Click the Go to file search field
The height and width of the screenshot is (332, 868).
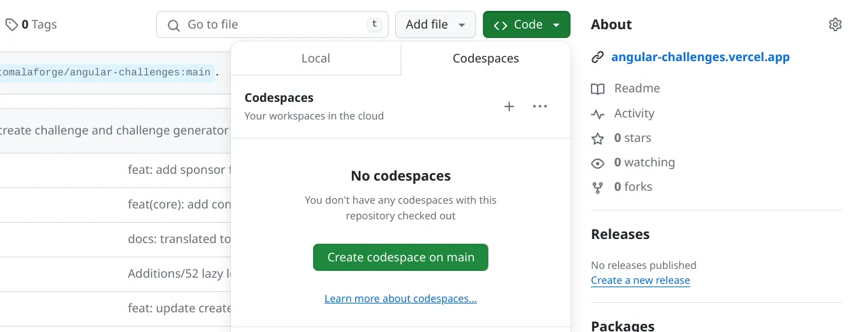272,24
